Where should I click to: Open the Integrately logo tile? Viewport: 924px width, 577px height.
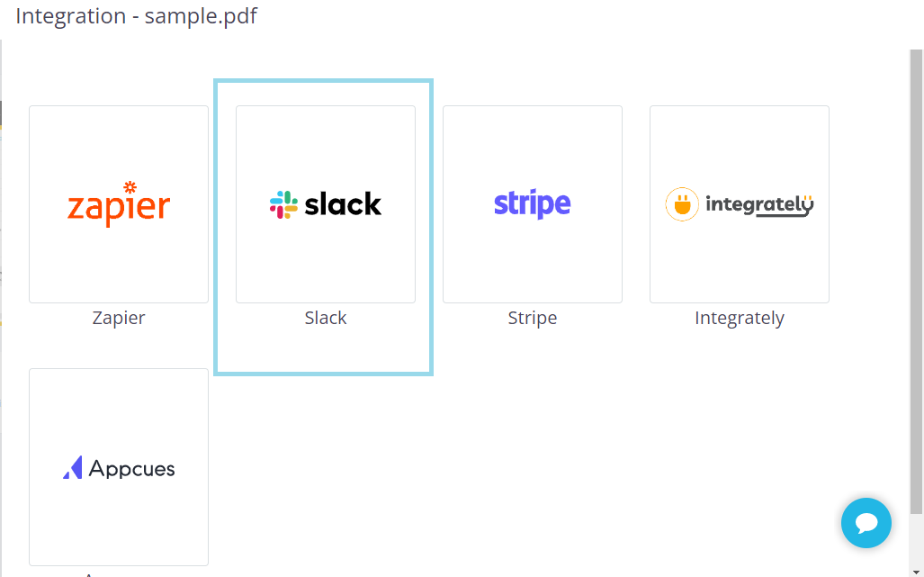point(740,204)
